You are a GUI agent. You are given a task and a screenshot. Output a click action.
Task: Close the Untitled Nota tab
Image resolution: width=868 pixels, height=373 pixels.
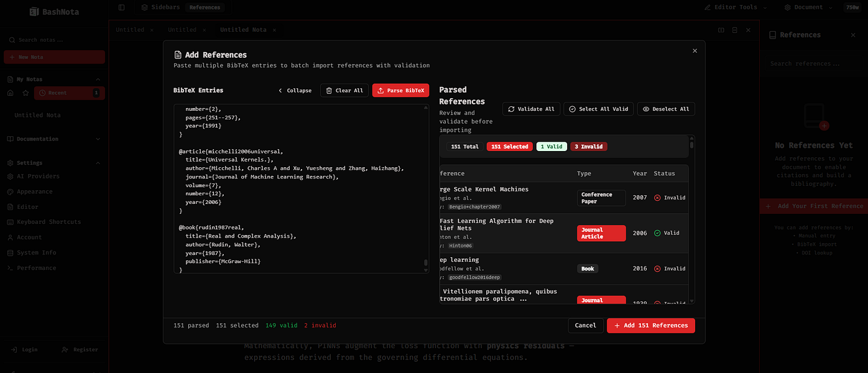274,29
